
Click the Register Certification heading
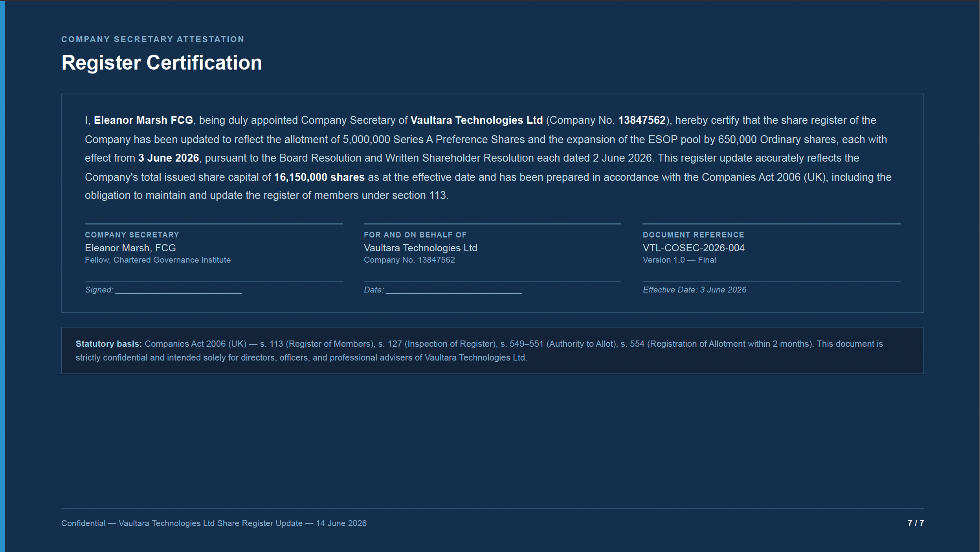161,63
